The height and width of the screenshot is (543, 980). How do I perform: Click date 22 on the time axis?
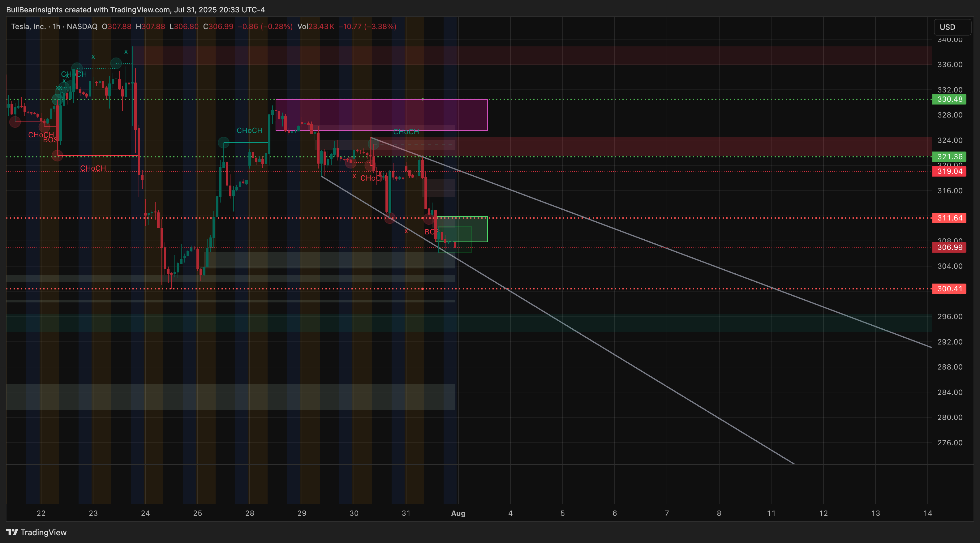(41, 513)
